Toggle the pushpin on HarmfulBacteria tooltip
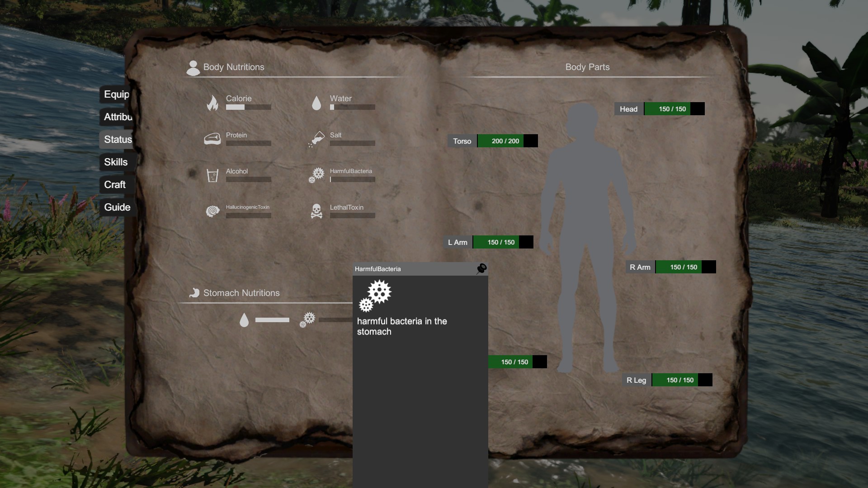This screenshot has height=488, width=868. (481, 269)
